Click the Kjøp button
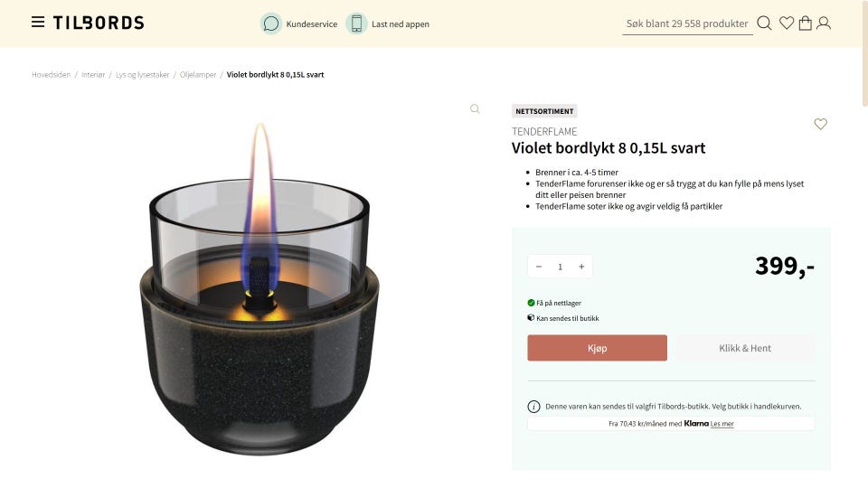Viewport: 868px width, 488px height. pyautogui.click(x=597, y=348)
